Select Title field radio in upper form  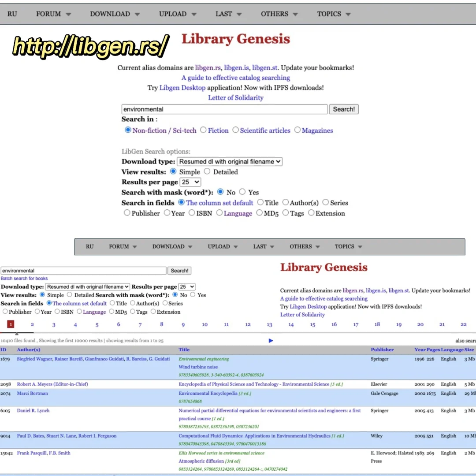[260, 202]
